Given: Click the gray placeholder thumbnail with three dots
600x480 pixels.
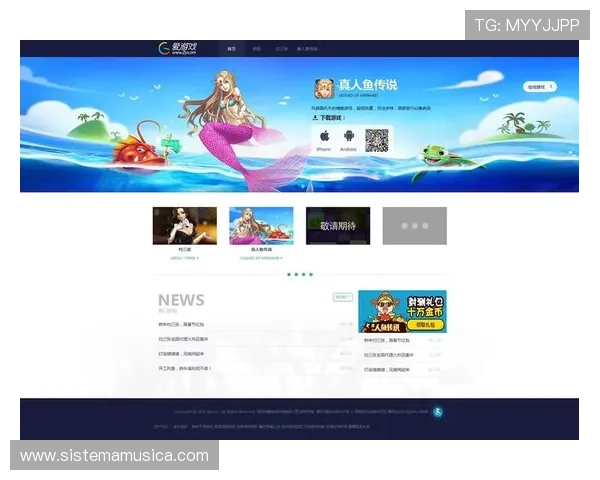Looking at the screenshot, I should 414,226.
